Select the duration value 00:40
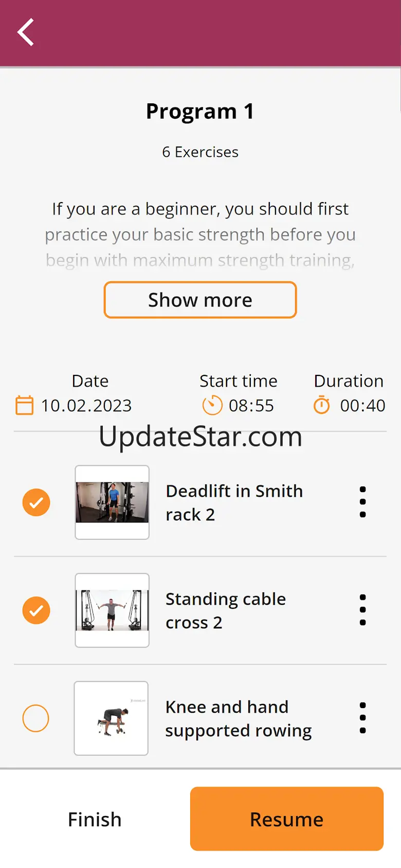Image resolution: width=401 pixels, height=868 pixels. 362,406
